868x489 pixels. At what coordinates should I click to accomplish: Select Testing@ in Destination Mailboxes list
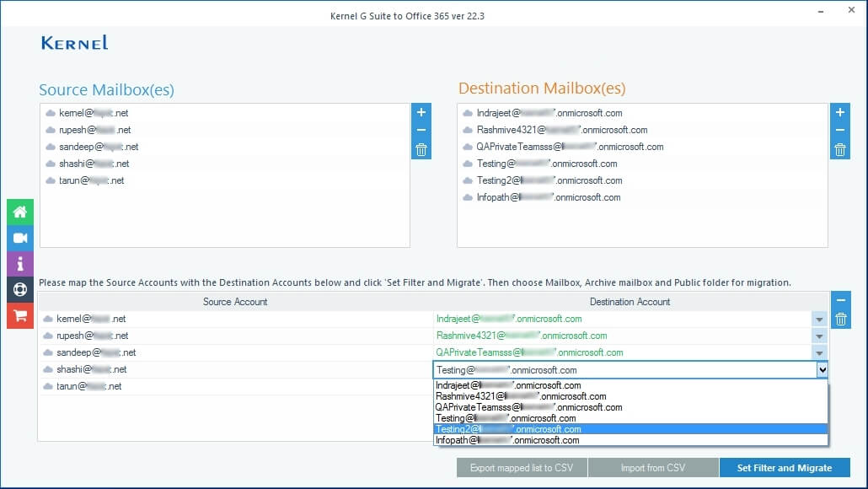[540, 164]
